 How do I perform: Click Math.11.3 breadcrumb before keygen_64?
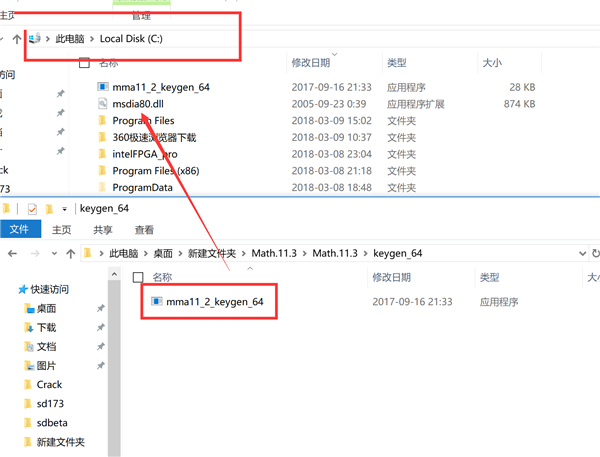335,253
